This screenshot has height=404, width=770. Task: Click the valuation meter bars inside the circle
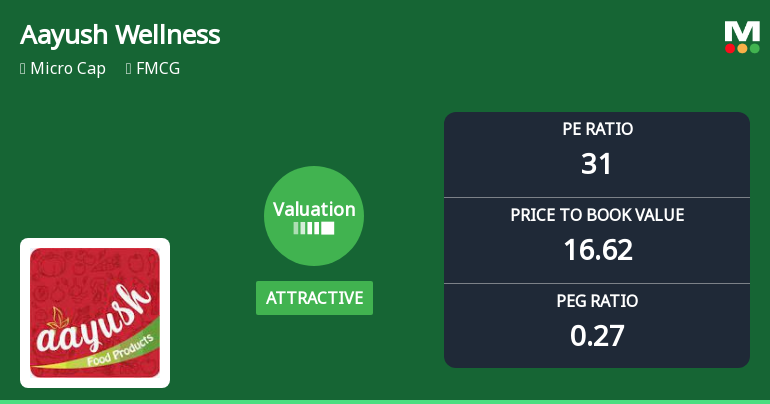pyautogui.click(x=314, y=229)
